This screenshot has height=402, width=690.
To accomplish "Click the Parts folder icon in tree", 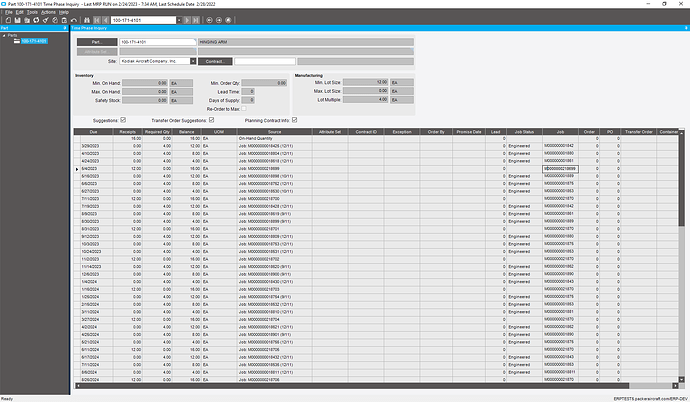I will tap(17, 41).
